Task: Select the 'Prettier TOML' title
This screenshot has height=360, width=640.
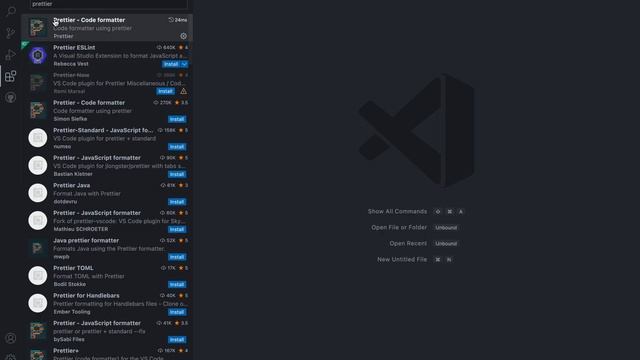Action: (73, 268)
